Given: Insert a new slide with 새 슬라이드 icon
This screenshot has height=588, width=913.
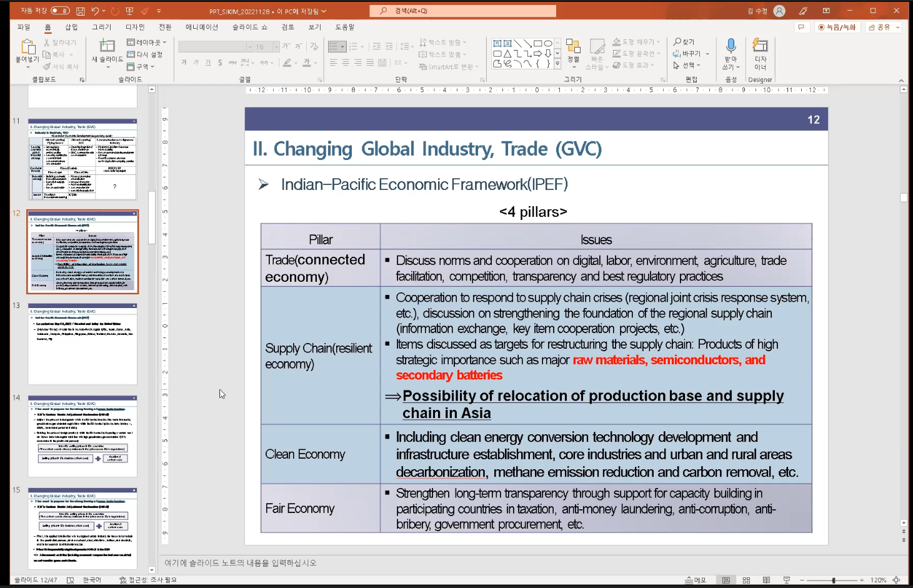Looking at the screenshot, I should point(107,47).
